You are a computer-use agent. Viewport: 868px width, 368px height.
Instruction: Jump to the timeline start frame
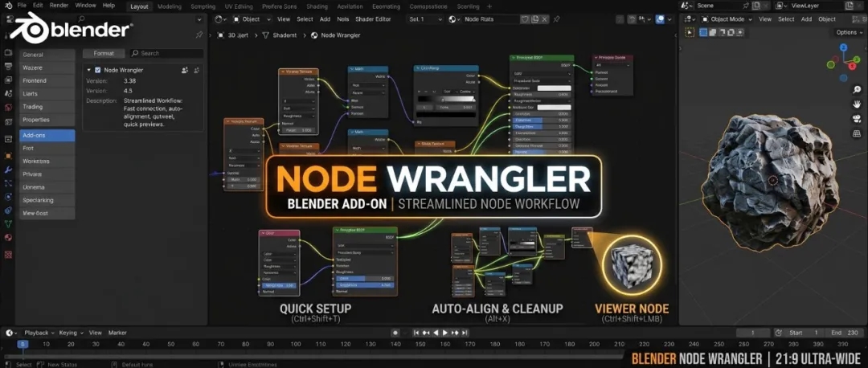click(416, 333)
